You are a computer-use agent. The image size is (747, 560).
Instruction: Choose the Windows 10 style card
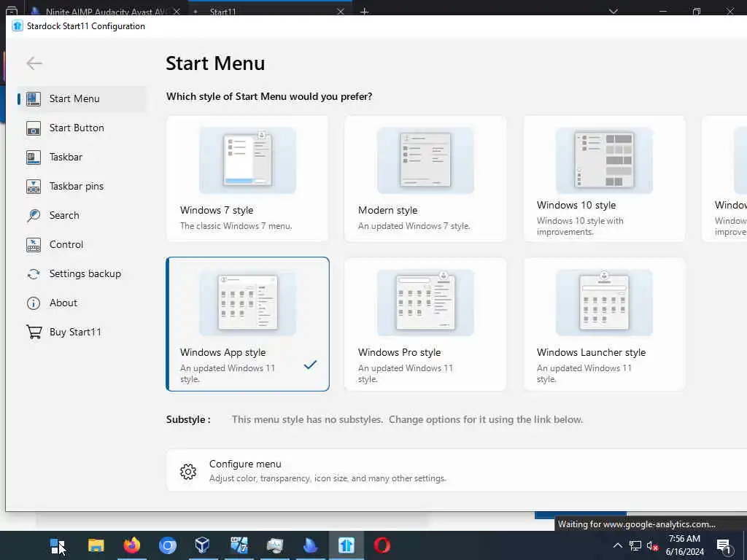pos(604,179)
